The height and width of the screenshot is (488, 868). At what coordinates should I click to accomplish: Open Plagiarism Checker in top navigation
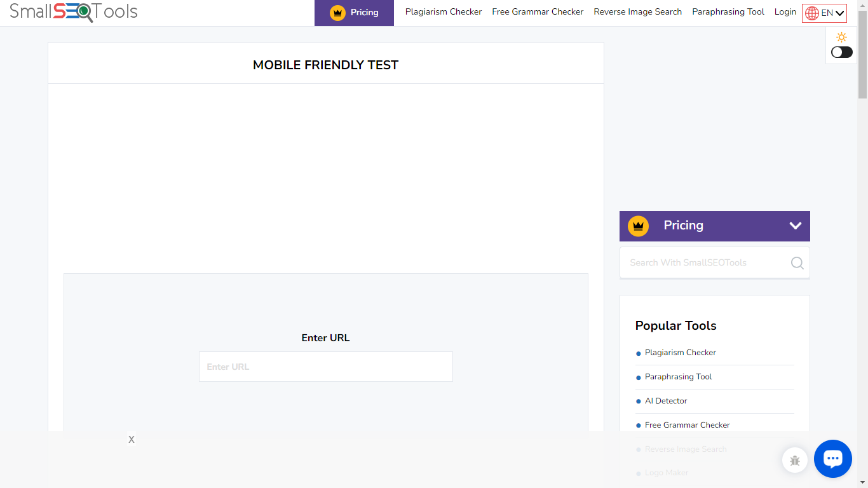(x=444, y=12)
